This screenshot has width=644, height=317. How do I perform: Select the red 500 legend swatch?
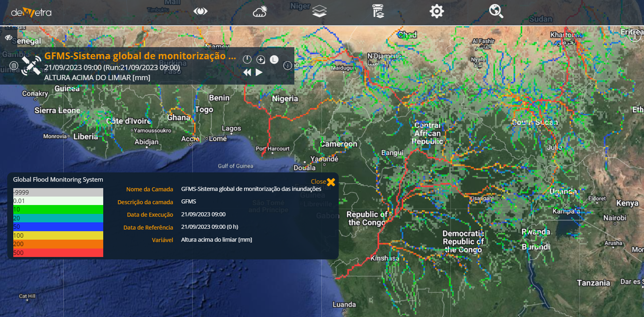tap(58, 253)
